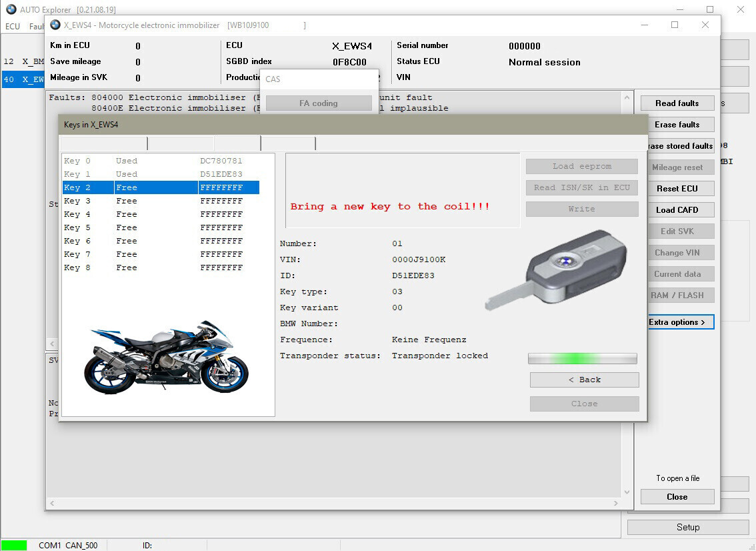Image resolution: width=756 pixels, height=551 pixels.
Task: Select the Key 3 row
Action: pyautogui.click(x=161, y=201)
